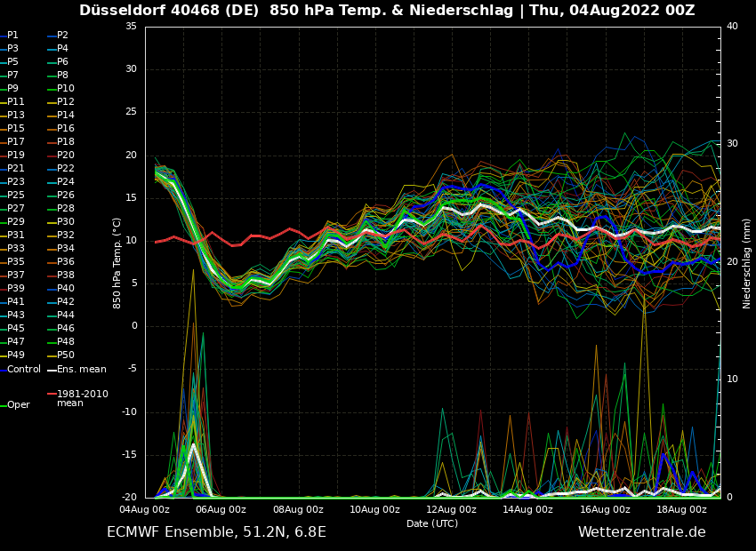The height and width of the screenshot is (551, 756).
Task: Click the 35 temperature axis tick
Action: point(131,27)
